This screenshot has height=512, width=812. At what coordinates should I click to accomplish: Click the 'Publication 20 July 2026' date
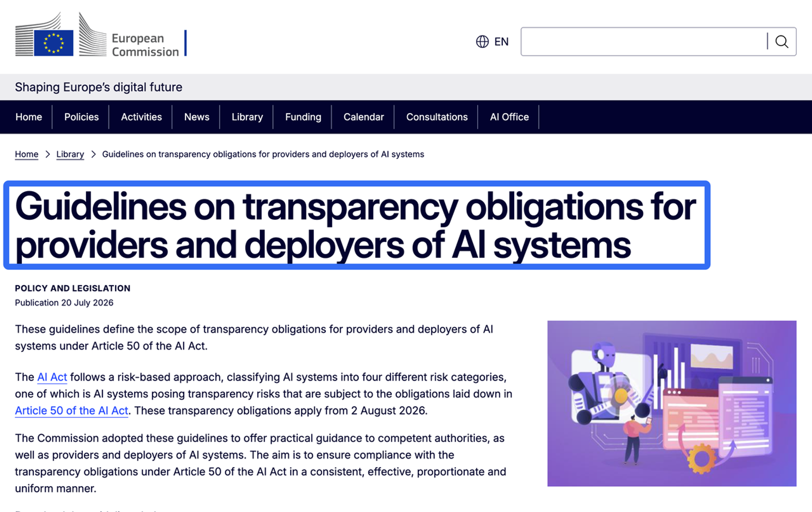(x=64, y=302)
